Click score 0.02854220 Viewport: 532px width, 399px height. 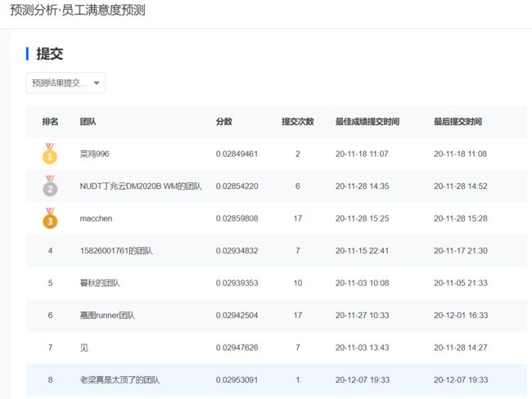tap(237, 186)
